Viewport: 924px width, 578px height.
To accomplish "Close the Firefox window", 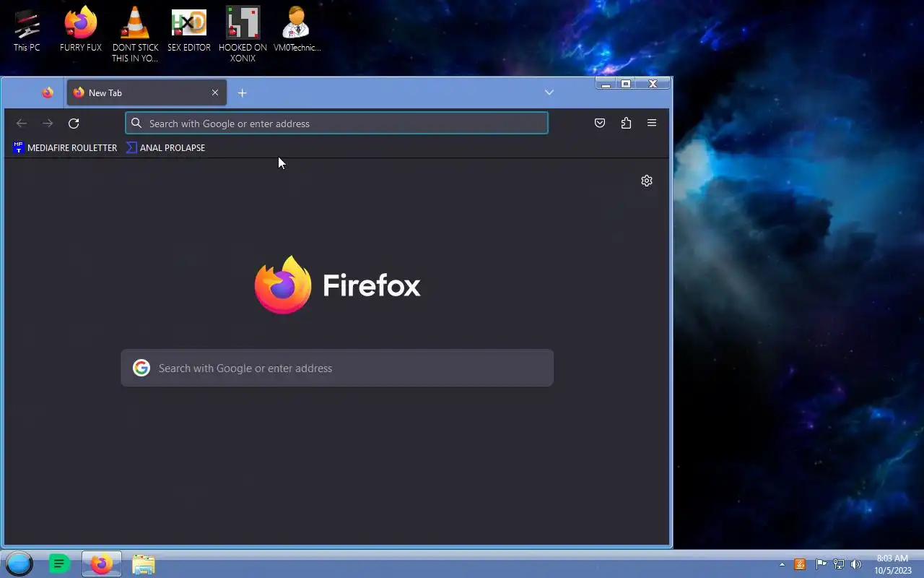I will (x=653, y=84).
